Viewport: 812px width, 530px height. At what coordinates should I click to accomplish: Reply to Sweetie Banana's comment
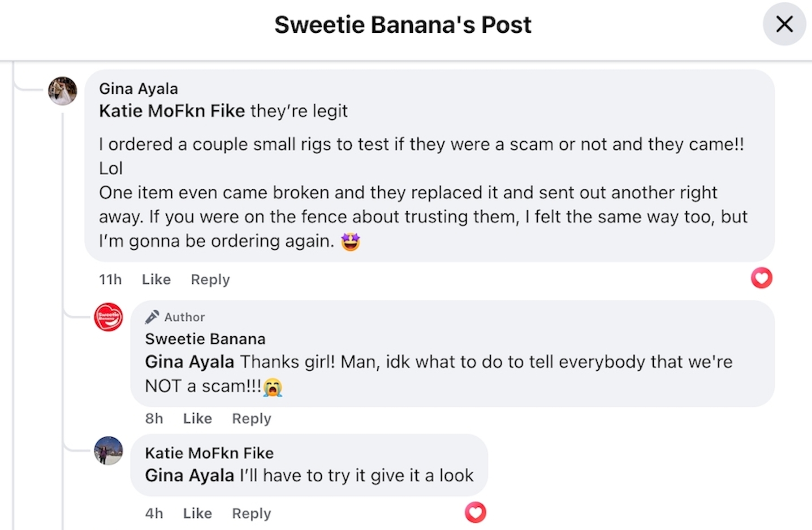pyautogui.click(x=251, y=418)
